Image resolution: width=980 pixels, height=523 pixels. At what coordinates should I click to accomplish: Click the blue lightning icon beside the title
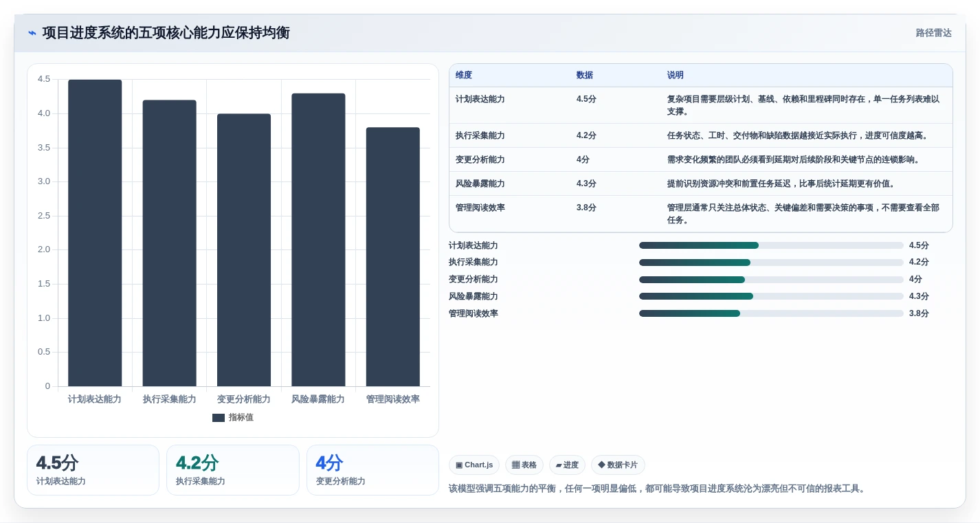pyautogui.click(x=32, y=33)
